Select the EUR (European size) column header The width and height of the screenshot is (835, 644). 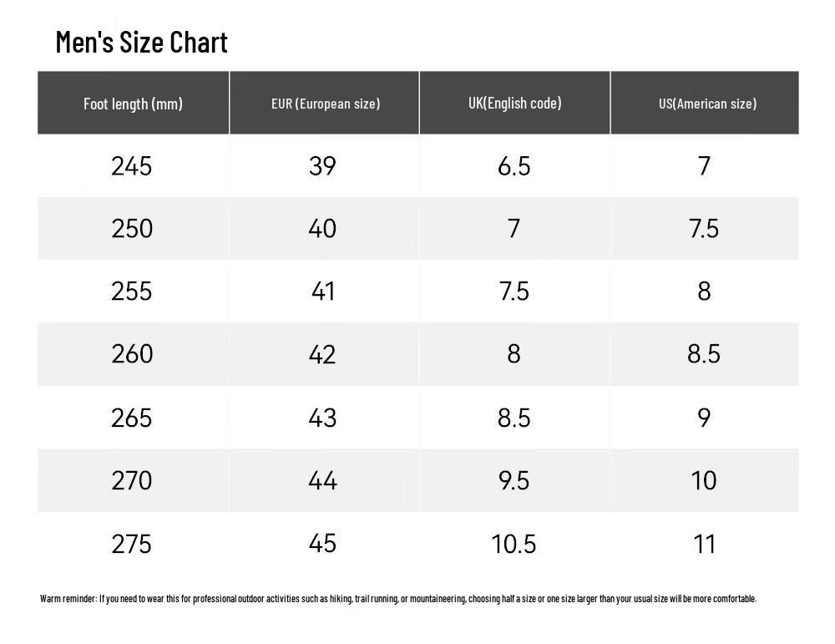(324, 103)
